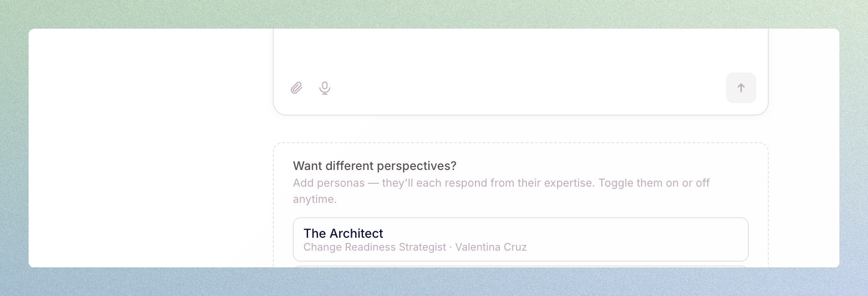Click the paperclip attach file icon
The image size is (868, 296).
pyautogui.click(x=296, y=88)
